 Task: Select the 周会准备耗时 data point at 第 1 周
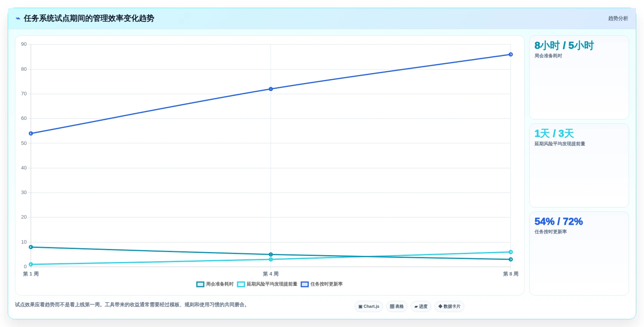[31, 247]
